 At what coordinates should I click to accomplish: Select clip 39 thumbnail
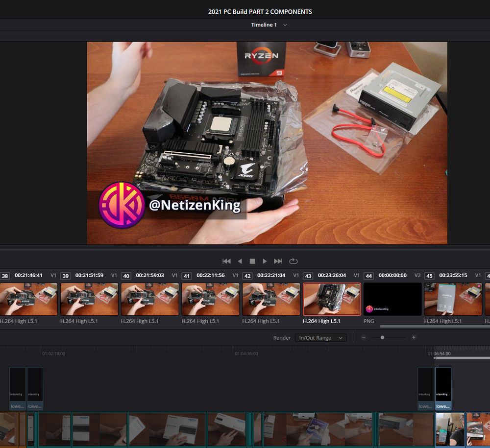[89, 299]
